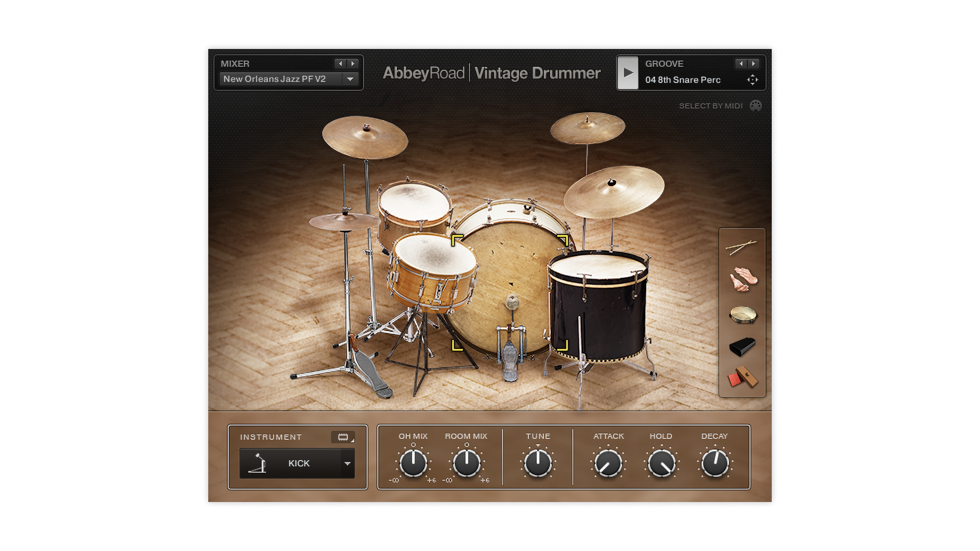Screen dimensions: 980x551
Task: Click the DECAY knob
Action: [715, 463]
